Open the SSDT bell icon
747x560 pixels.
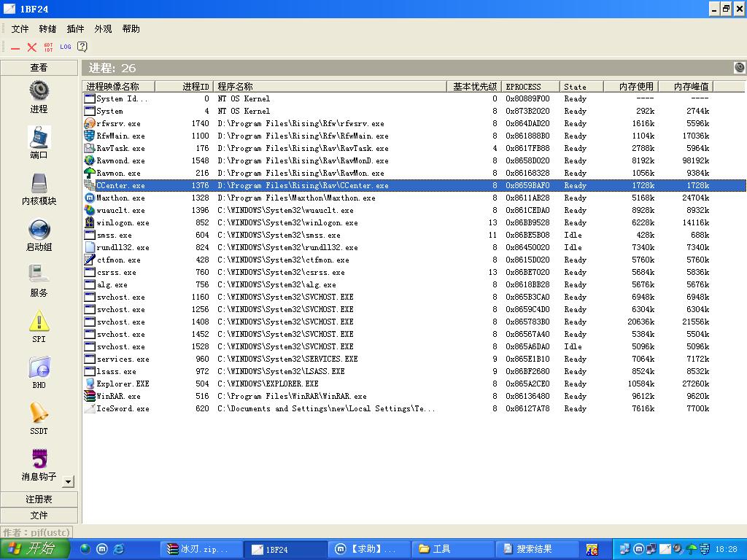(x=39, y=413)
